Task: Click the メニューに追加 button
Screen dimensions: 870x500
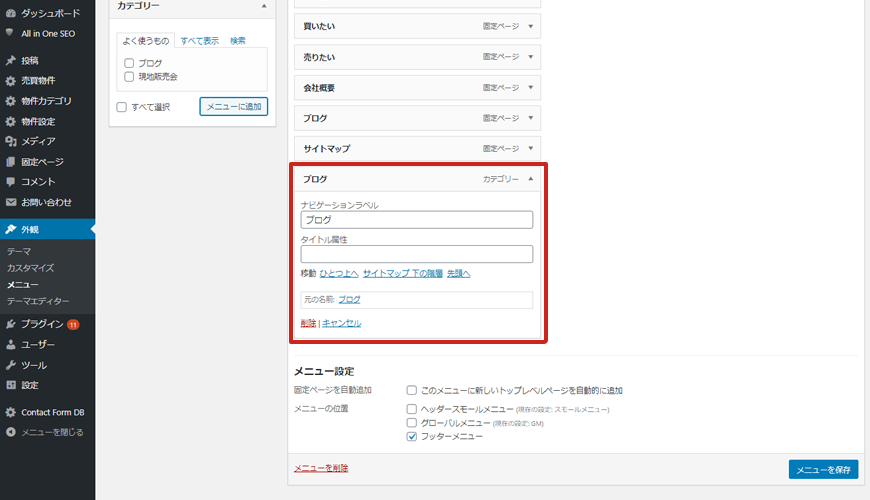Action: (x=233, y=106)
